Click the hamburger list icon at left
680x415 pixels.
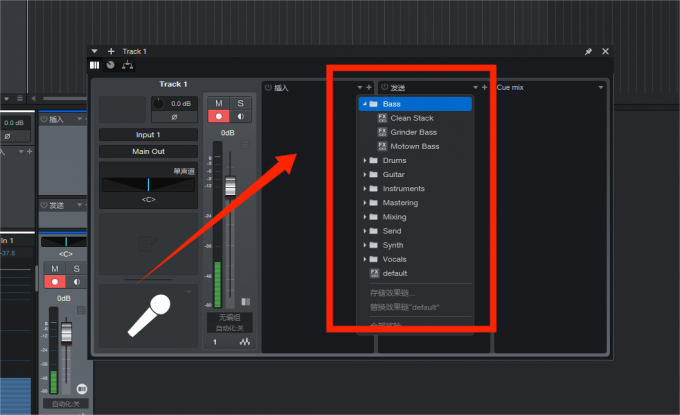pos(20,98)
